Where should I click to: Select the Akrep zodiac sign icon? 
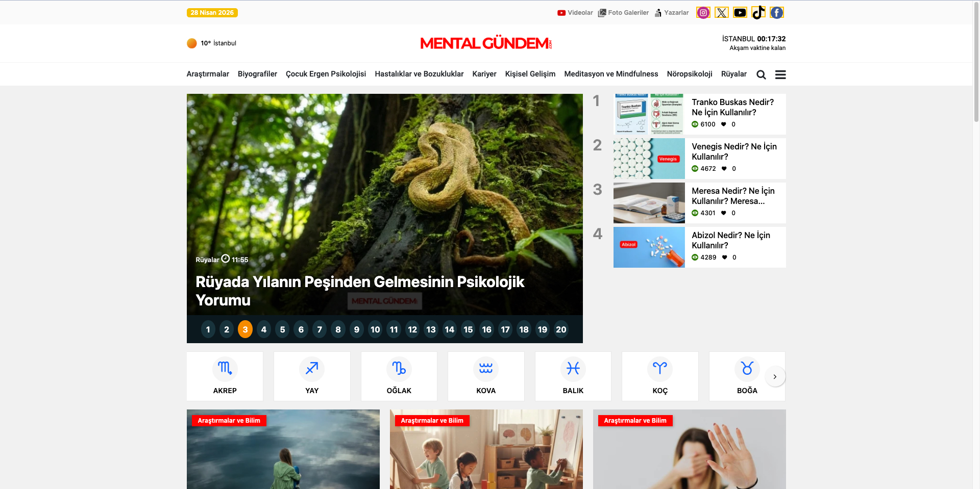(225, 369)
